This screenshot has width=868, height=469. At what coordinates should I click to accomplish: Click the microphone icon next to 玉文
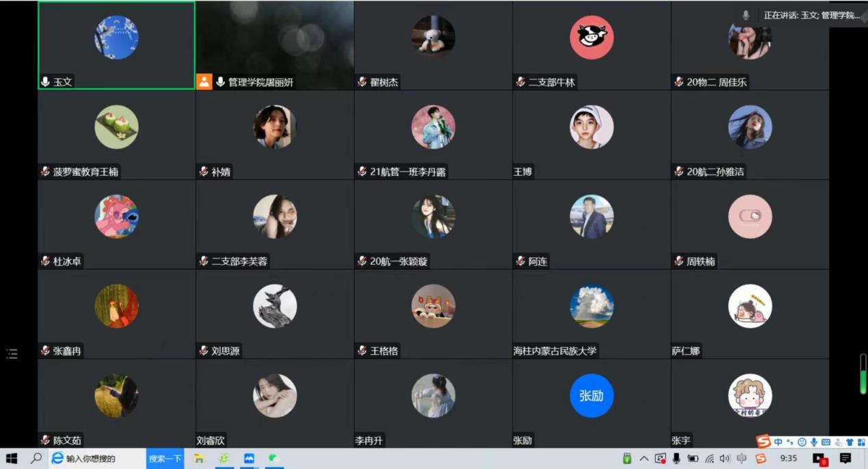tap(45, 81)
